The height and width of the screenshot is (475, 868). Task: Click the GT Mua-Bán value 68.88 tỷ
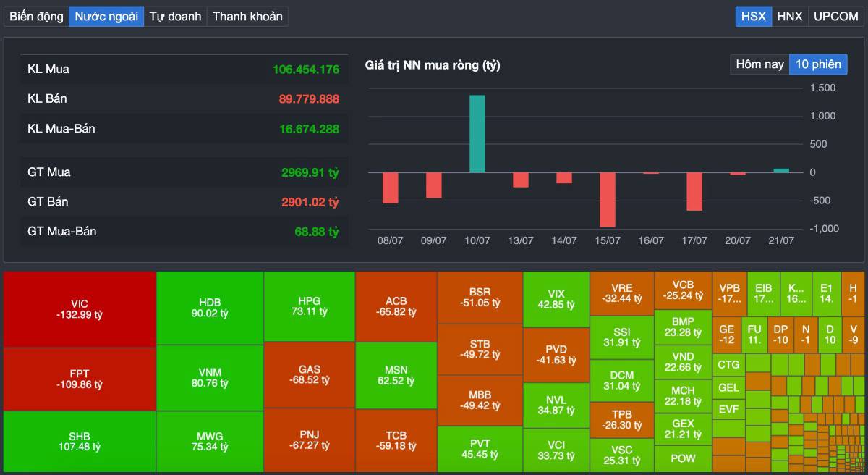click(317, 232)
